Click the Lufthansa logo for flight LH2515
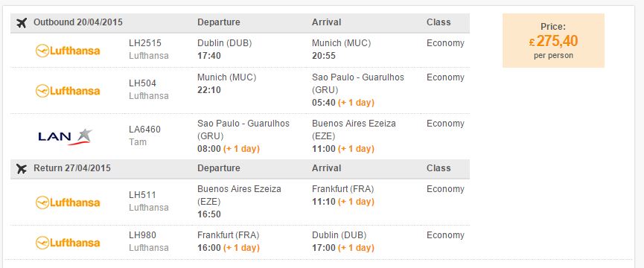Viewport: 644px width, 268px height. pyautogui.click(x=68, y=51)
